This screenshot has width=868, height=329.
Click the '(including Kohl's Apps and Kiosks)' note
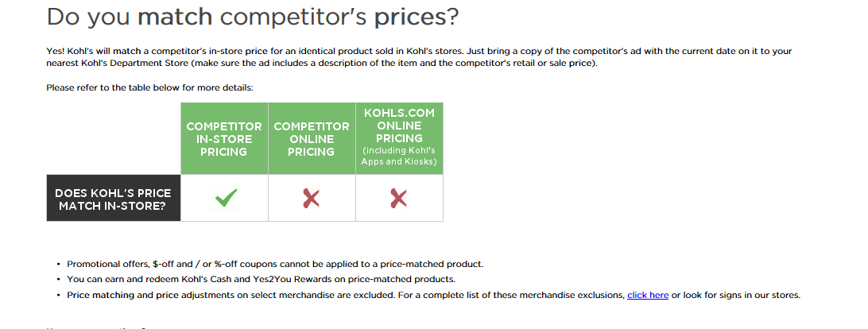point(399,156)
